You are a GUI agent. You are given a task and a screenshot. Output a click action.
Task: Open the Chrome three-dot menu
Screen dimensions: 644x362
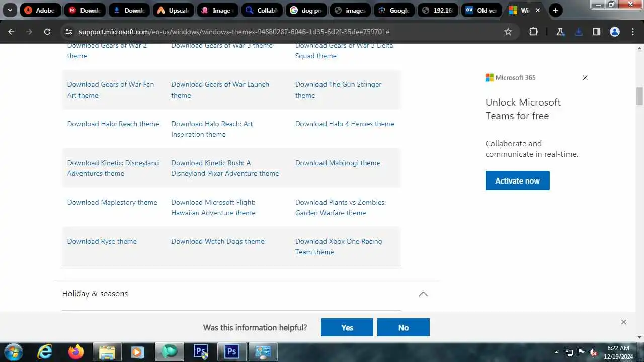[633, 32]
